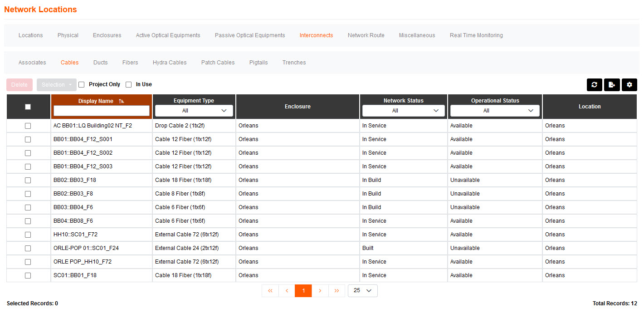Click the Enclosure column header
The image size is (644, 318).
tap(298, 107)
